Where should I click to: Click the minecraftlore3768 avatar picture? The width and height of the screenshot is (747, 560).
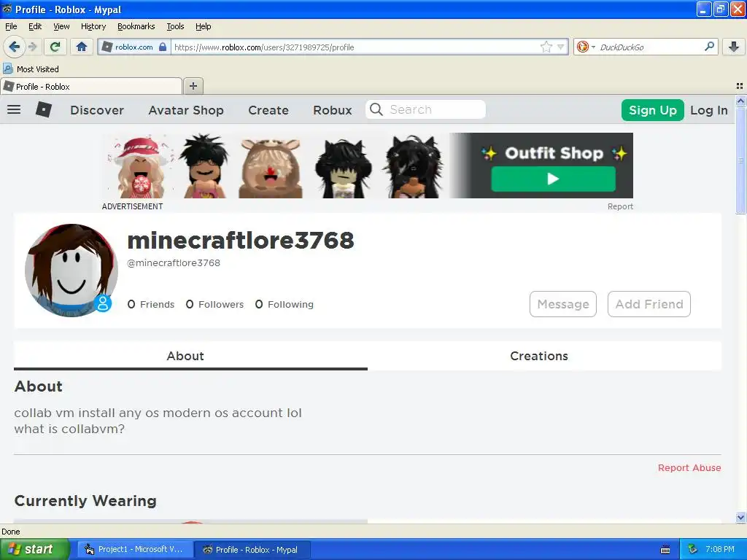[71, 270]
